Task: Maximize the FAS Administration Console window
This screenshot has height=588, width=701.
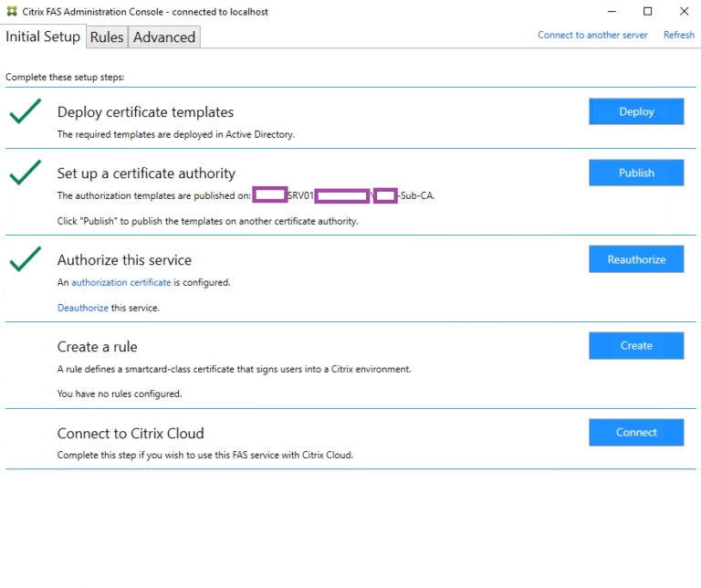Action: coord(647,12)
